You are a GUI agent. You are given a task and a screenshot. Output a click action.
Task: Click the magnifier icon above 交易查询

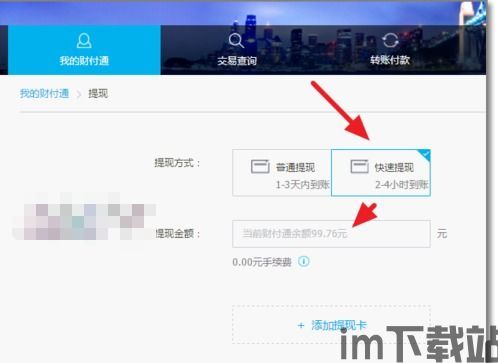tap(236, 40)
